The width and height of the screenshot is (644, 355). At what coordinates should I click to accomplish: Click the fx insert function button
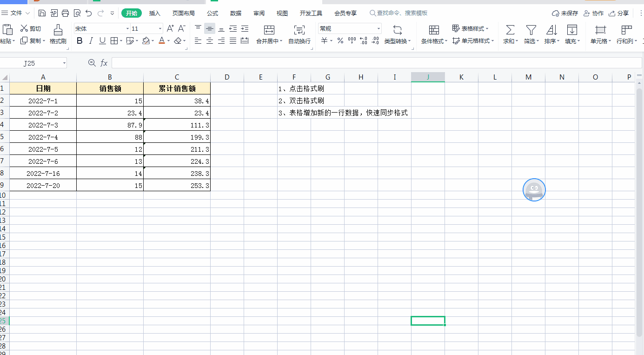coord(104,63)
